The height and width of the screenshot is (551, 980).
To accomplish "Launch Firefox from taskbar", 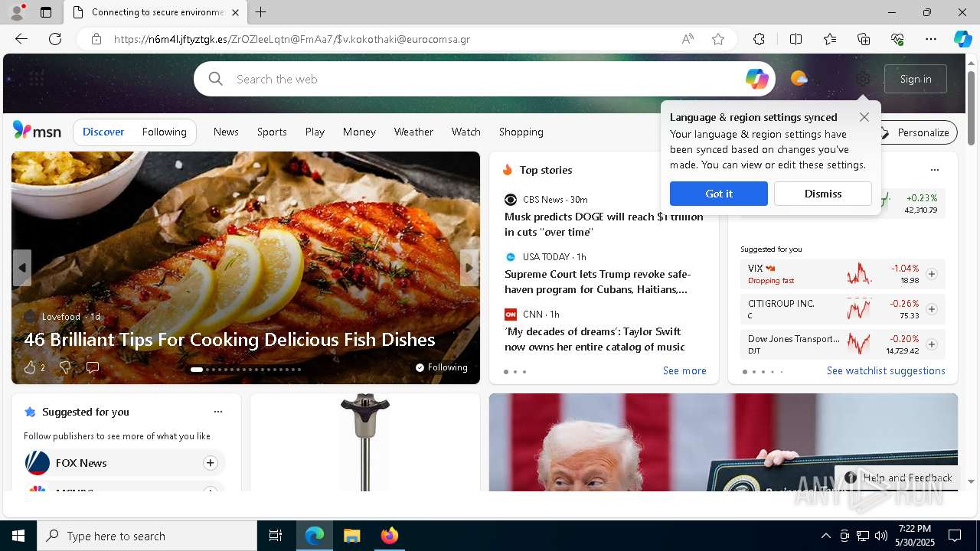I will tap(390, 536).
